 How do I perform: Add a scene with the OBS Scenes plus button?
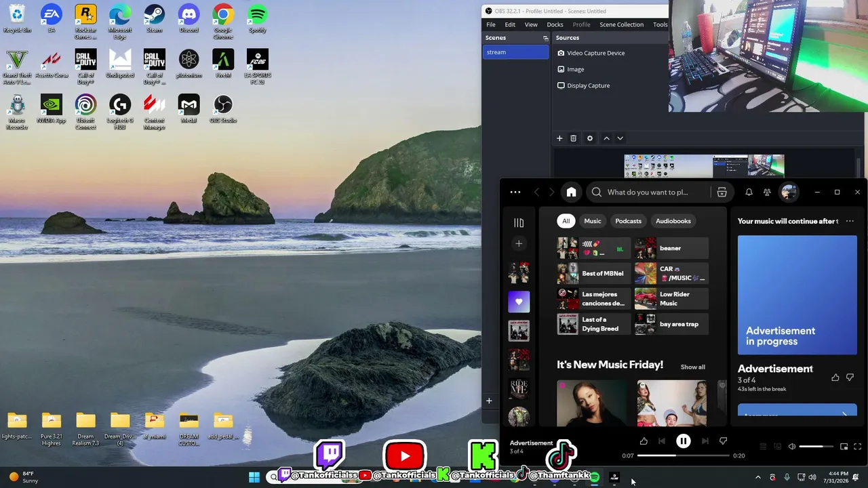(x=489, y=401)
